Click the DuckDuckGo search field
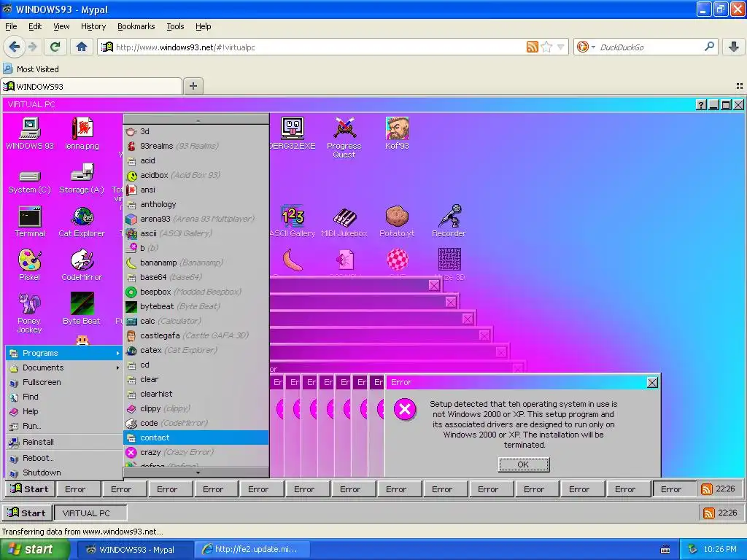Screen dimensions: 747x560 (650, 47)
